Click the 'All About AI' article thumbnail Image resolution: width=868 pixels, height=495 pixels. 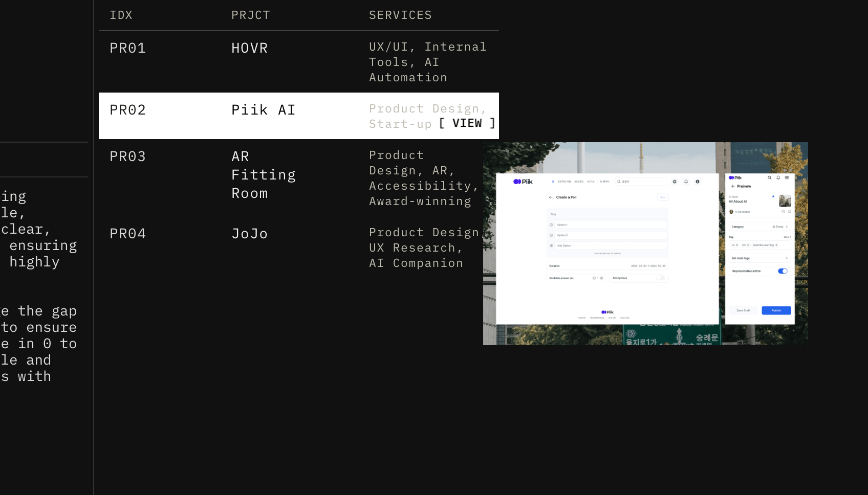pyautogui.click(x=785, y=200)
